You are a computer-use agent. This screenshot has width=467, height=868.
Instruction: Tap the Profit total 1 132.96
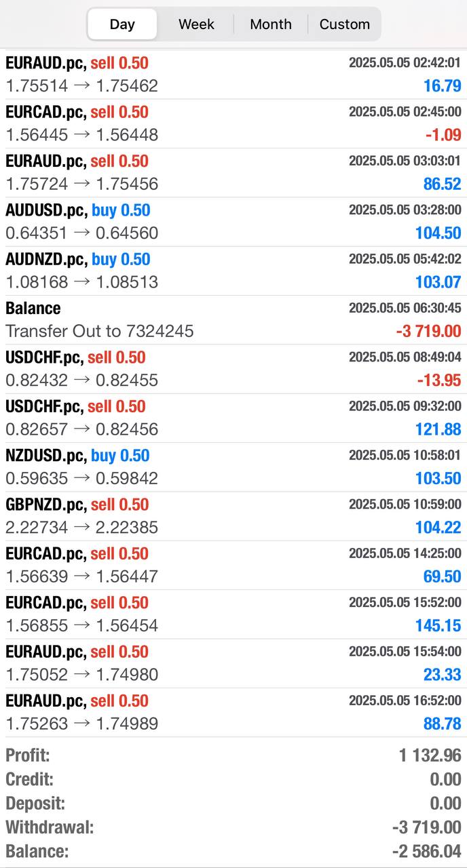coord(430,755)
